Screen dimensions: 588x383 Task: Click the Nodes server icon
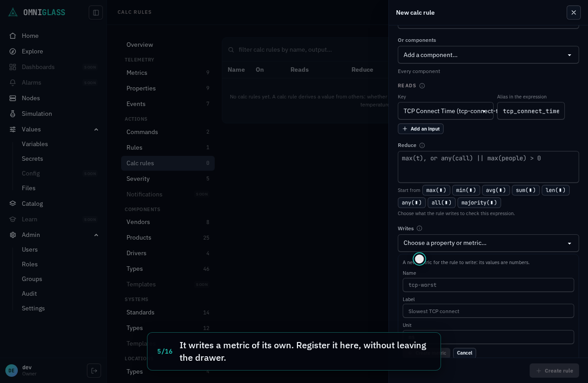13,98
